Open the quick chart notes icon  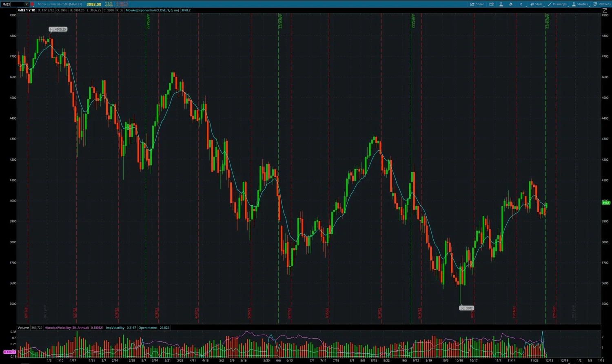(x=491, y=4)
